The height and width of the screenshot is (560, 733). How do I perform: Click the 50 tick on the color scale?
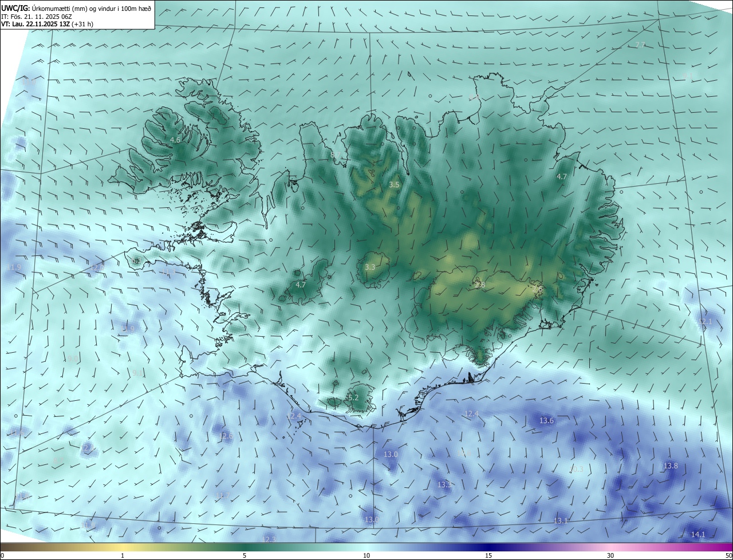tap(728, 555)
